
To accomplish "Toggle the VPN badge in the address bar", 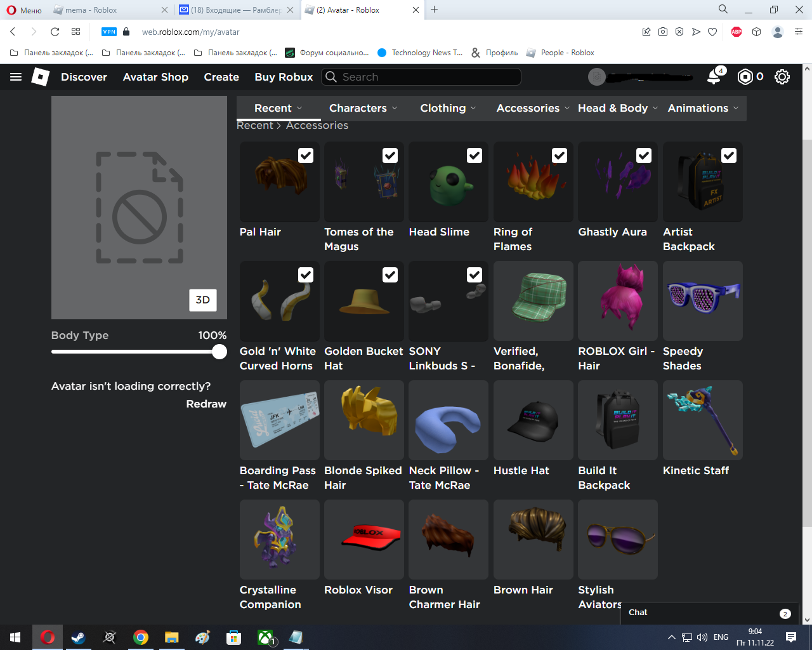I will [x=109, y=32].
